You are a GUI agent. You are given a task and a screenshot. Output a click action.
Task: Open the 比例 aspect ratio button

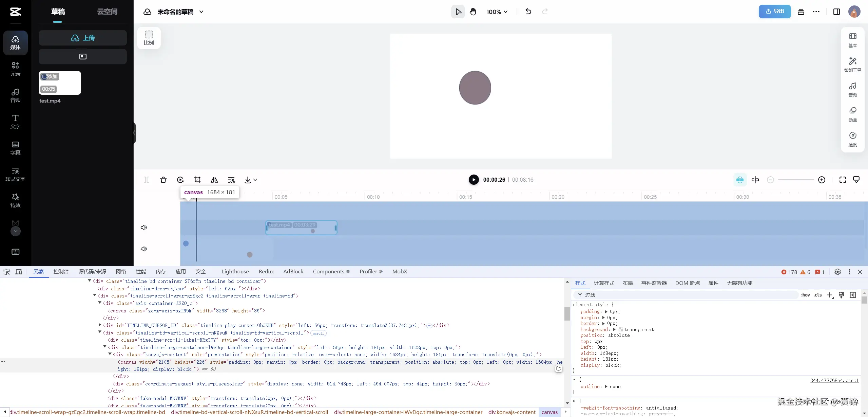pyautogui.click(x=149, y=38)
